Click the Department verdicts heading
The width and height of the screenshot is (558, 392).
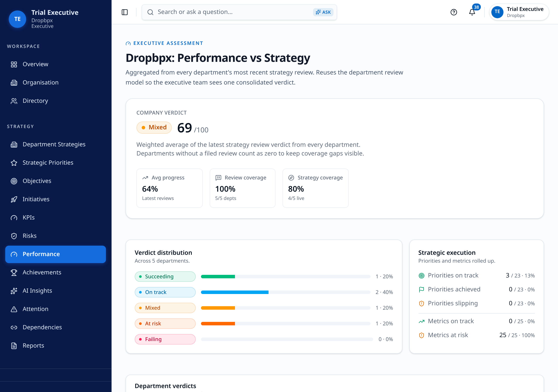(165, 386)
